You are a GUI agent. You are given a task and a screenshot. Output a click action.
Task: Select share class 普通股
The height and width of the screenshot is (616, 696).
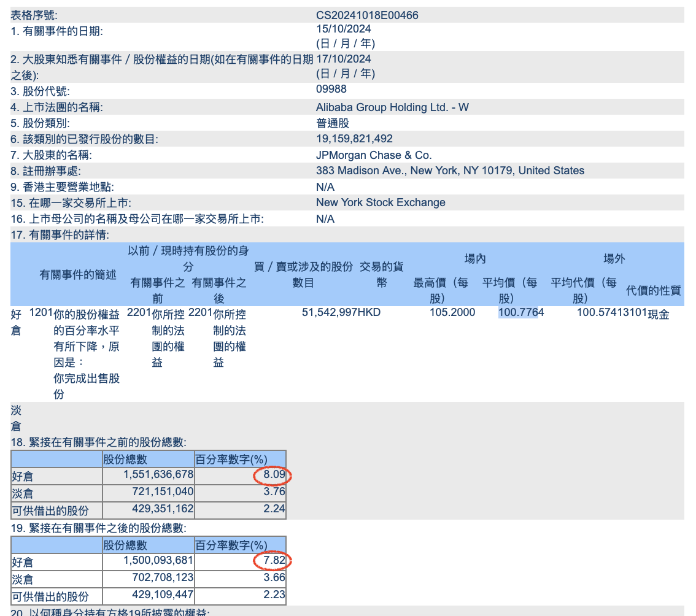click(x=333, y=123)
